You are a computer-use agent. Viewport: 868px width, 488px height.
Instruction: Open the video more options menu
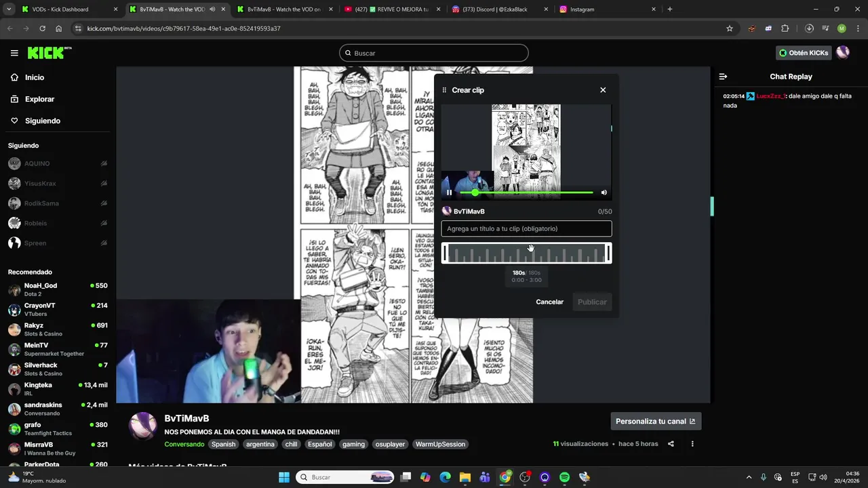coord(692,444)
